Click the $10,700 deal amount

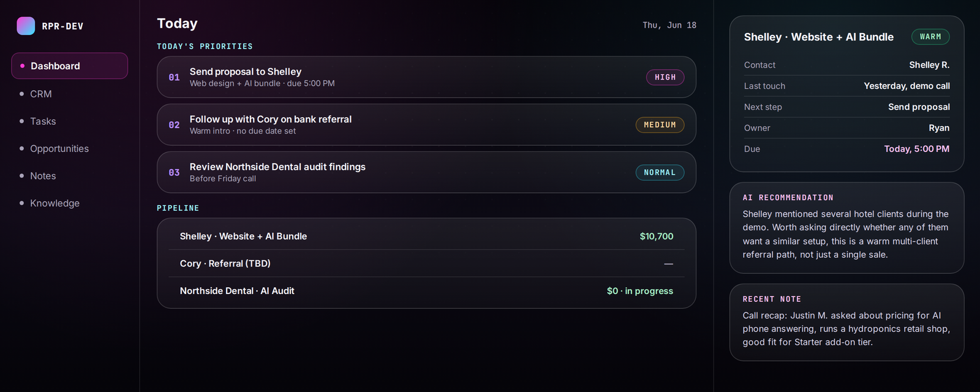(x=656, y=236)
